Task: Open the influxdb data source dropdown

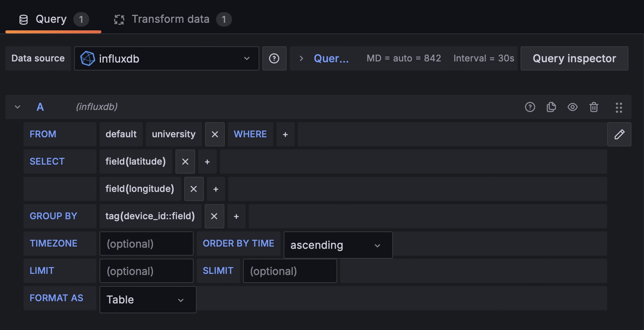Action: [166, 58]
